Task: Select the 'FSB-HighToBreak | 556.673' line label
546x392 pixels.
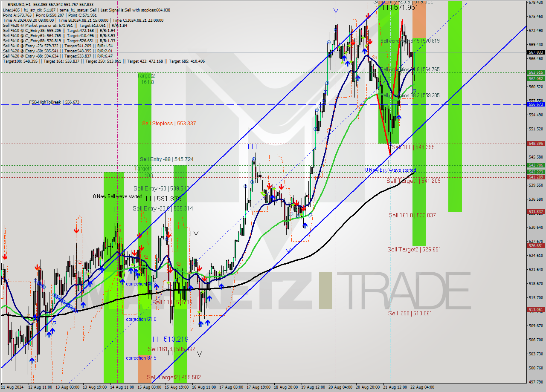Action: click(54, 102)
